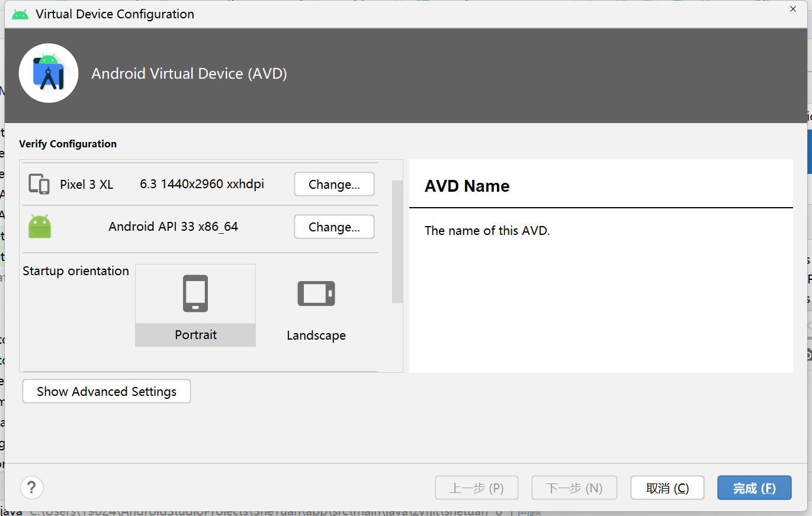Select Portrait startup orientation
The height and width of the screenshot is (516, 812).
(195, 305)
